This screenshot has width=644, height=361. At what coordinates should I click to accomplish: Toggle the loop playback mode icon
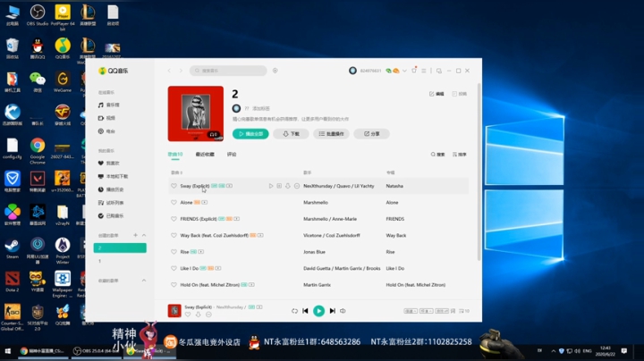[x=294, y=311]
